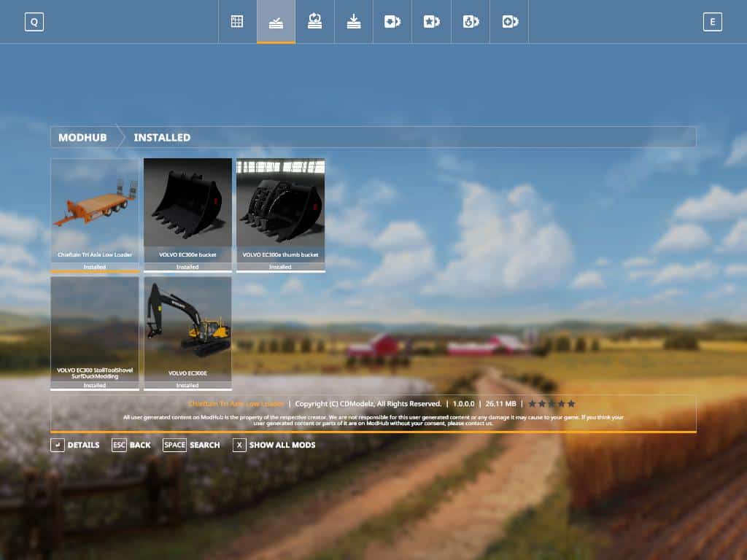Image resolution: width=747 pixels, height=560 pixels.
Task: Click the INSTALLED breadcrumb label
Action: click(162, 137)
